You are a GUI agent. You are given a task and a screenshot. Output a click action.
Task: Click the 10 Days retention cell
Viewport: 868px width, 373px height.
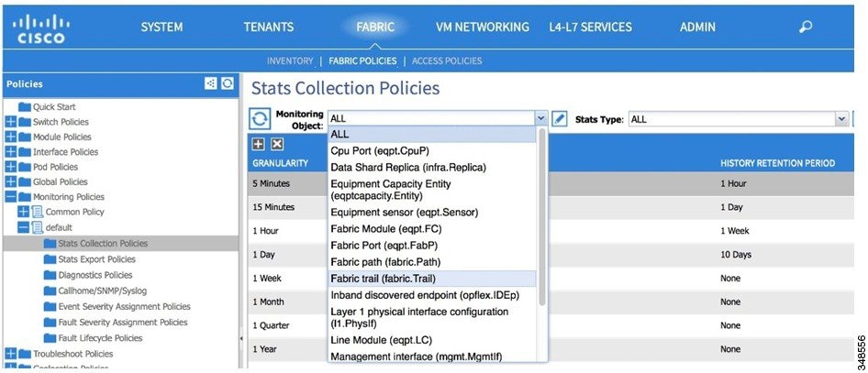click(x=736, y=255)
